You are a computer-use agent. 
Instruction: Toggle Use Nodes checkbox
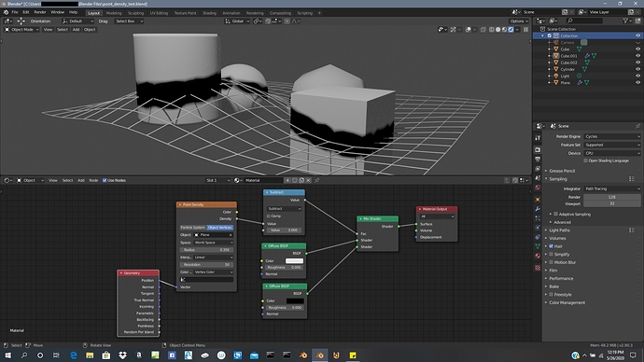point(105,180)
